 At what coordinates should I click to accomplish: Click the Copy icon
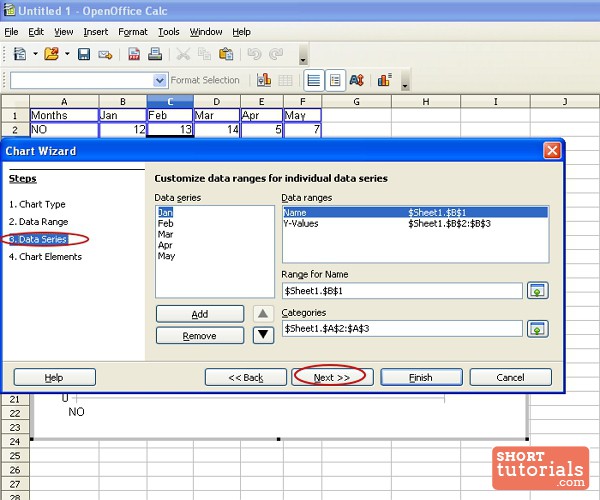point(204,54)
